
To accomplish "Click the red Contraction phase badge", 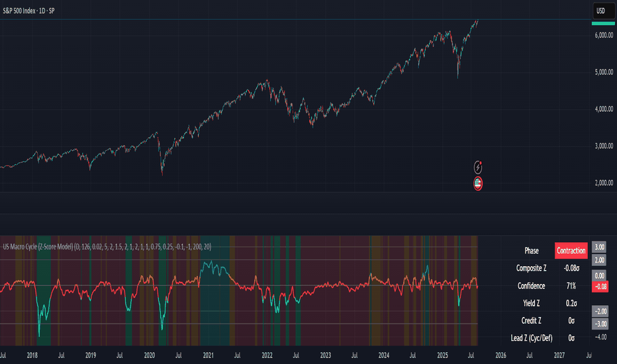I will pos(571,251).
